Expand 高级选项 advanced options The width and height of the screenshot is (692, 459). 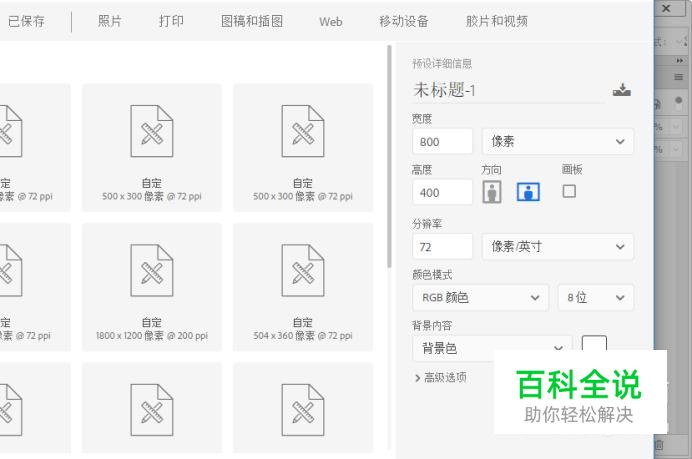441,377
